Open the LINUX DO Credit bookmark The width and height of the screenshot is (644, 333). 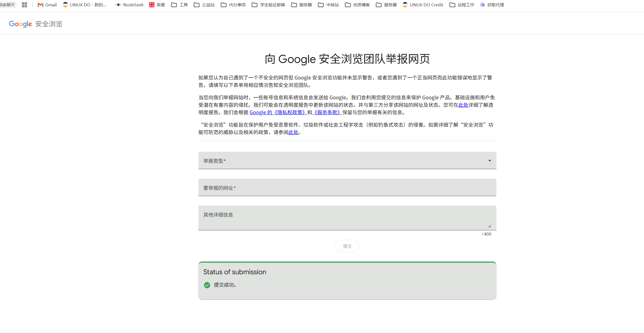[423, 5]
